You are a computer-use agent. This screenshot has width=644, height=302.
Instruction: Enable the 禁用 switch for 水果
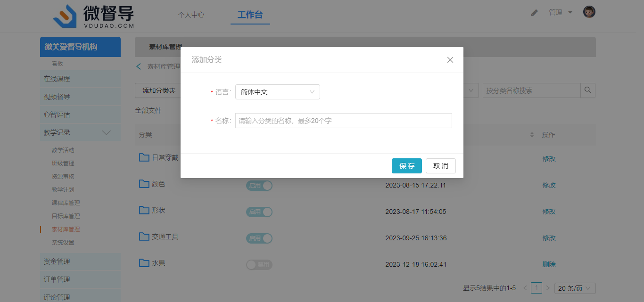click(259, 265)
